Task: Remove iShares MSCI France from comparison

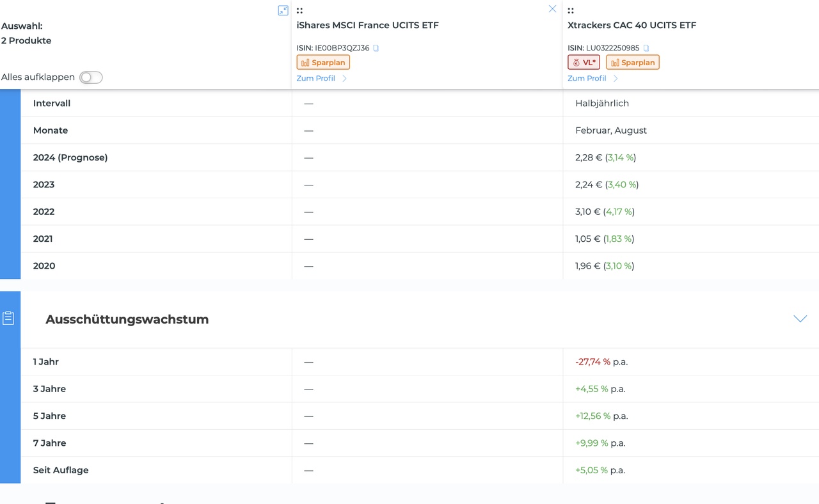Action: click(552, 9)
